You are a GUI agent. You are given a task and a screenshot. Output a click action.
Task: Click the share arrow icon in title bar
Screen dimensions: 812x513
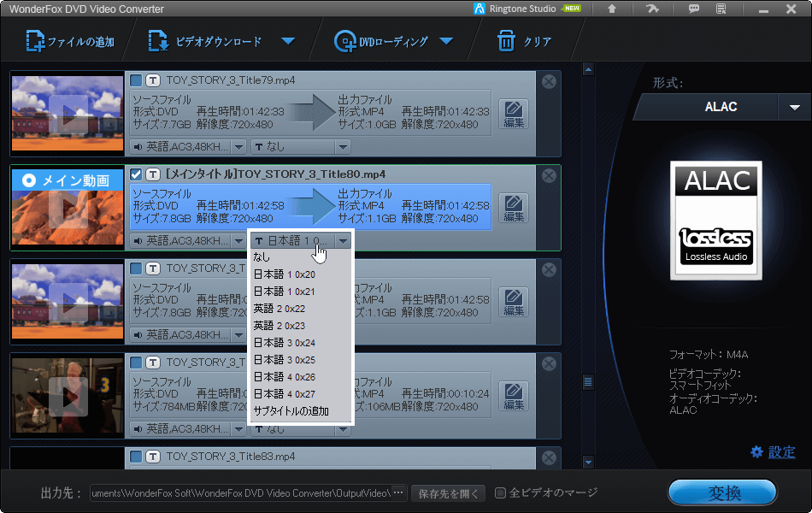(x=652, y=9)
